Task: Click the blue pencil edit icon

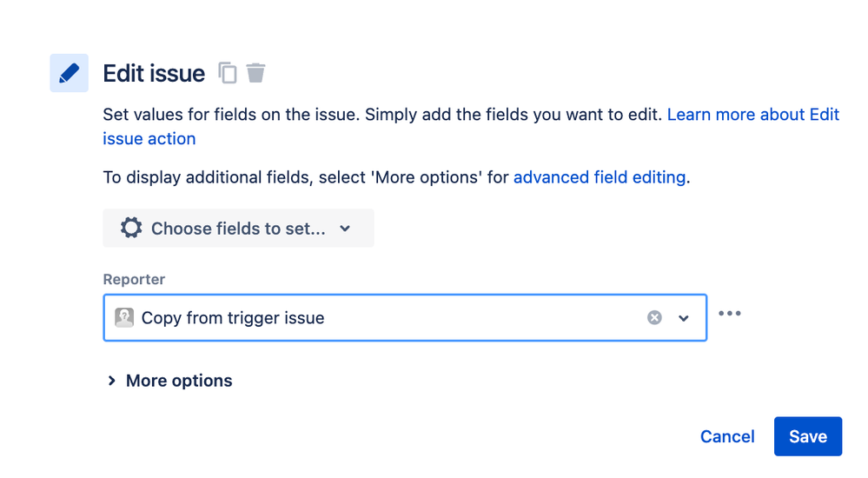Action: click(x=69, y=73)
